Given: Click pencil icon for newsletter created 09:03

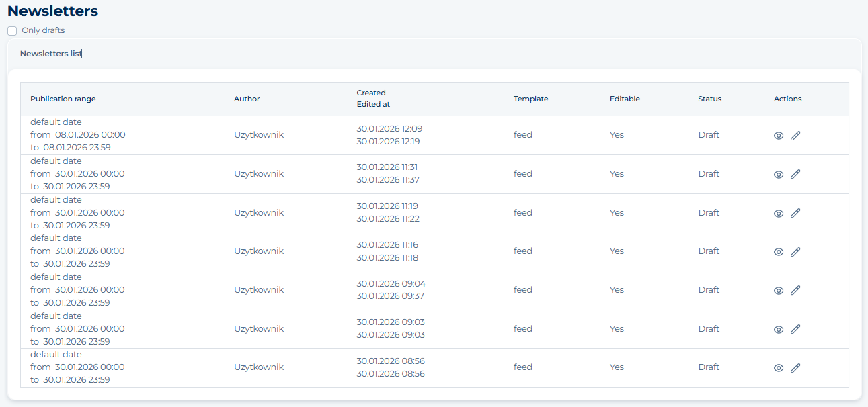Looking at the screenshot, I should [x=795, y=330].
